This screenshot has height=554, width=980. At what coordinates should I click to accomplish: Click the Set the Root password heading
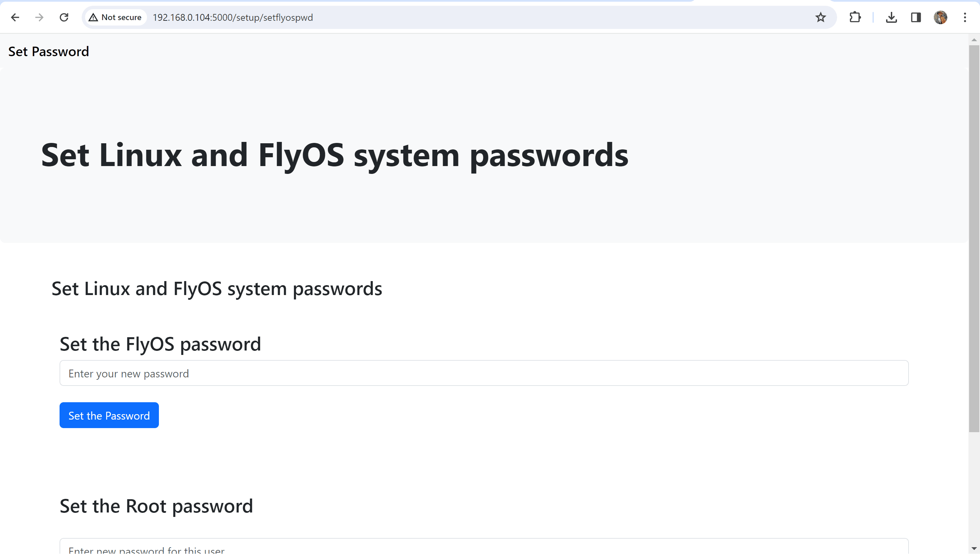pyautogui.click(x=157, y=506)
